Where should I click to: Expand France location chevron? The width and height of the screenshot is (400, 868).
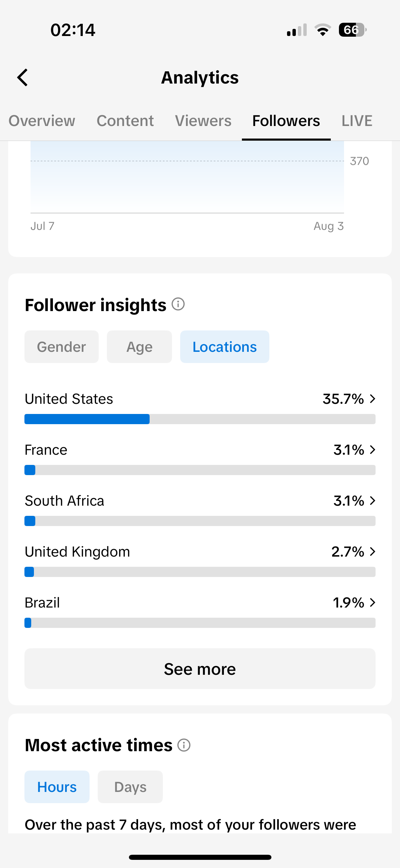click(373, 450)
